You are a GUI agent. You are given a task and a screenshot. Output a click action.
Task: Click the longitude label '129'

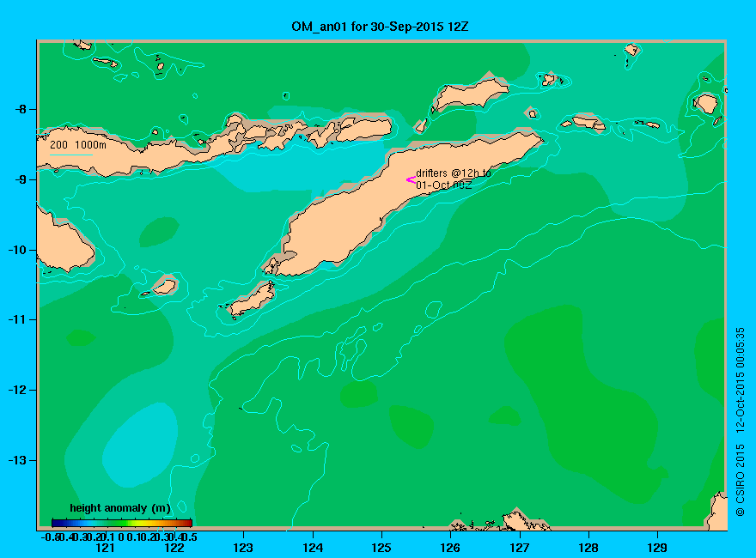pos(657,548)
